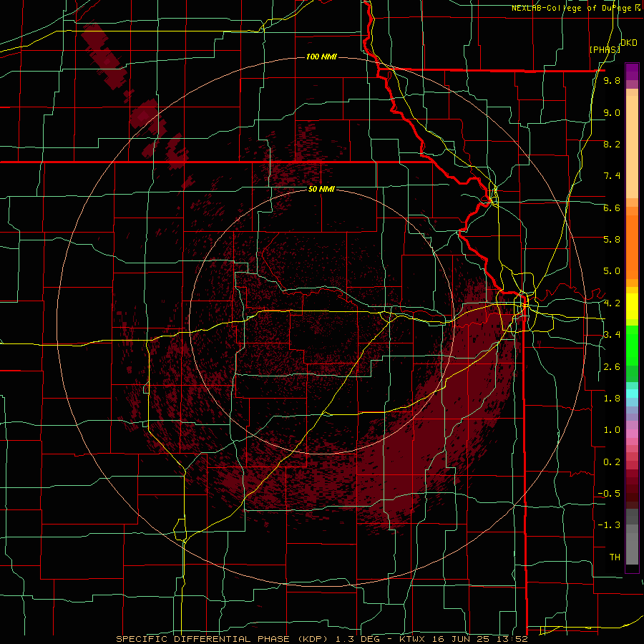Click the 1.0 value on the scale

point(612,430)
